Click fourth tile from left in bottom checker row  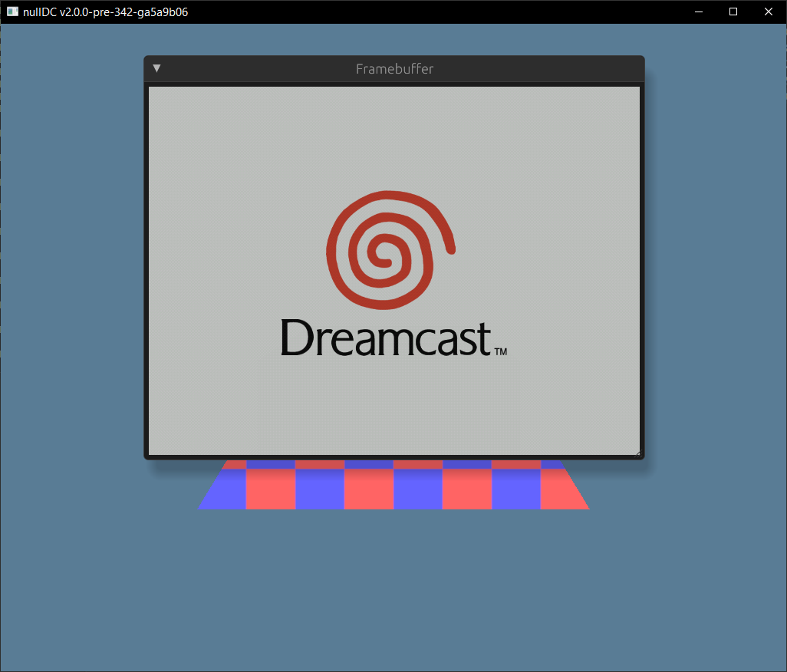coord(369,489)
